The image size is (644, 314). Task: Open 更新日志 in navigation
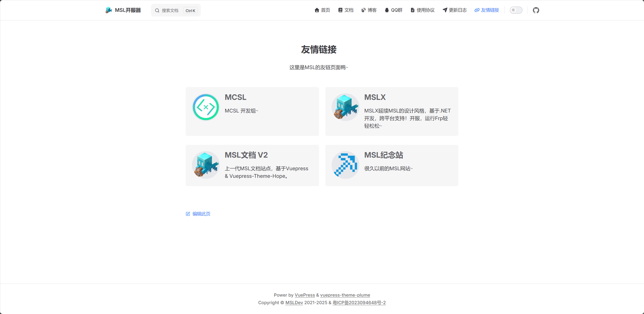click(x=455, y=10)
